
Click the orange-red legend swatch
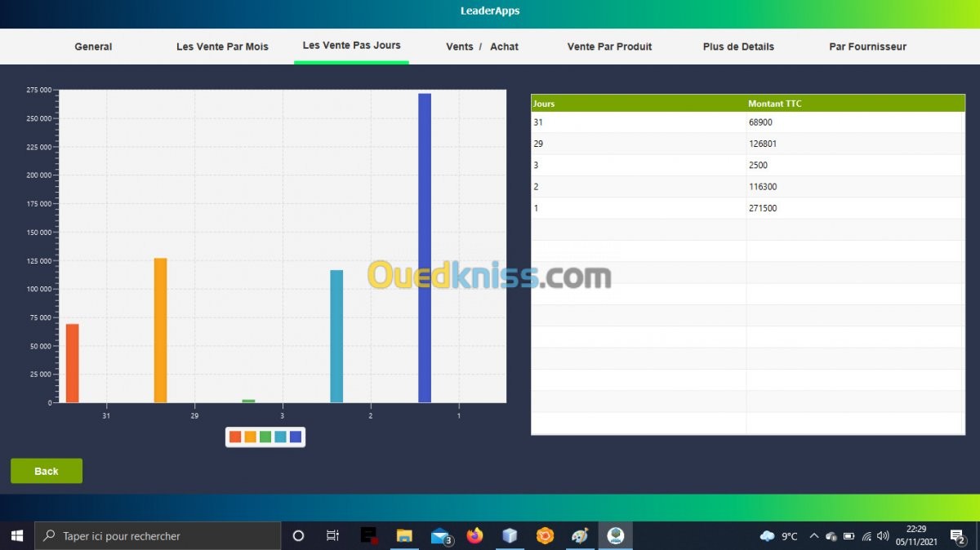point(235,437)
